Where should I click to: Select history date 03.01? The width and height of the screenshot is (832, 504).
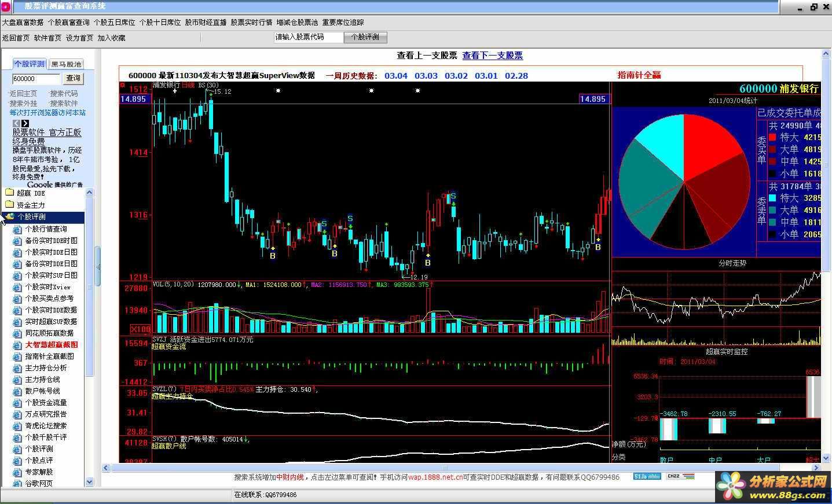(x=486, y=76)
